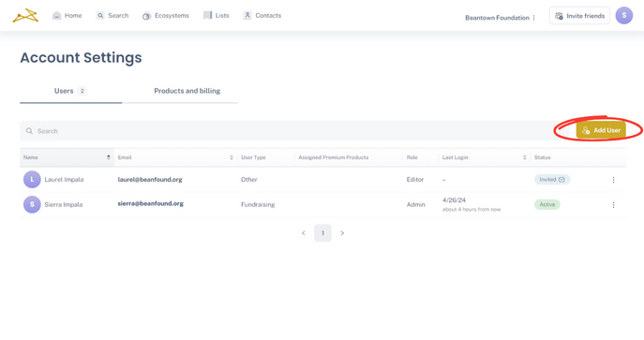Click the Fundraising user type cell
644x340 pixels.
258,205
